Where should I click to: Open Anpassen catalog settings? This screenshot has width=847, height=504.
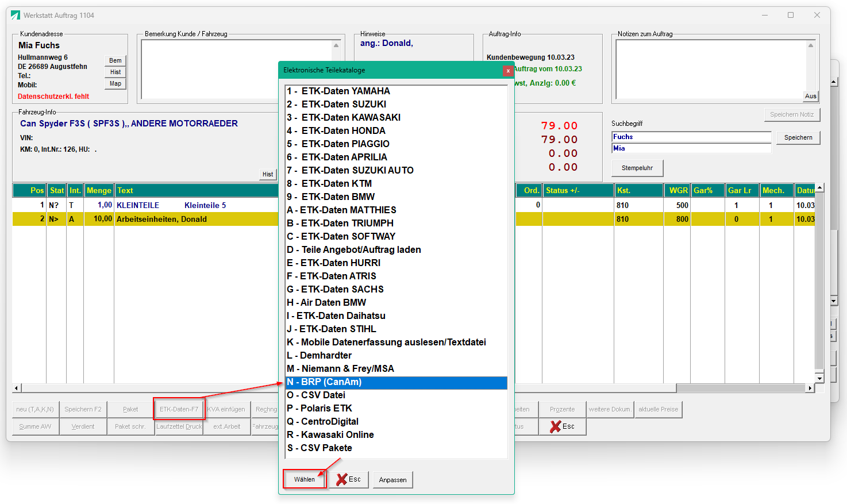[x=393, y=480]
